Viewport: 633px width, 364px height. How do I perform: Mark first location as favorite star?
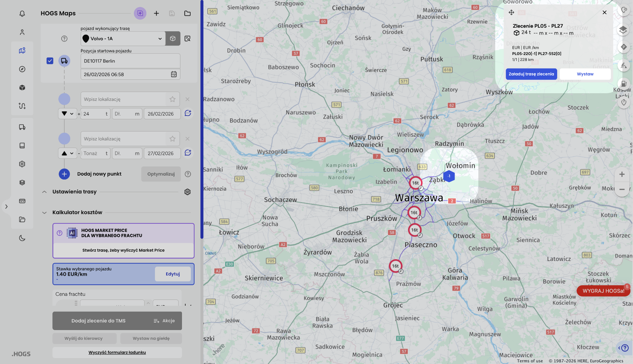[172, 99]
